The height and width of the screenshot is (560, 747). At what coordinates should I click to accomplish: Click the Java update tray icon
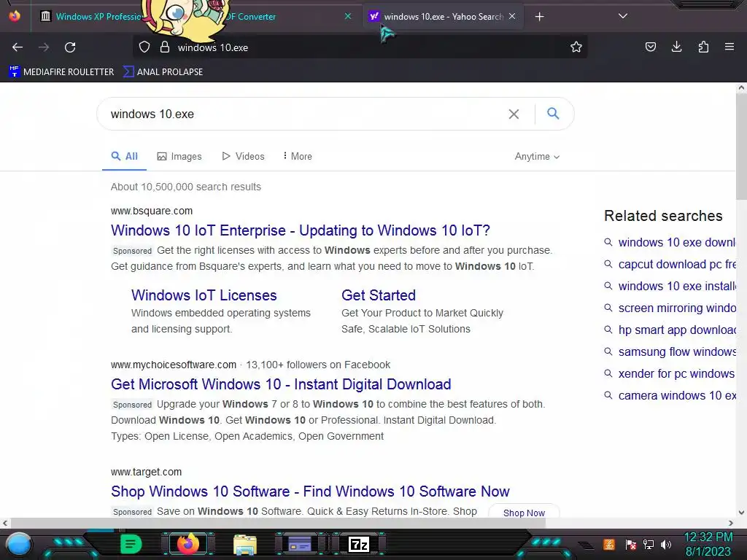click(x=609, y=544)
